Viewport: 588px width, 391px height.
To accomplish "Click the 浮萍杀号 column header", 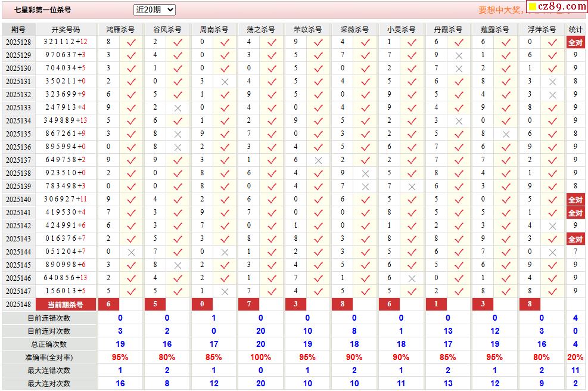I will pyautogui.click(x=542, y=29).
